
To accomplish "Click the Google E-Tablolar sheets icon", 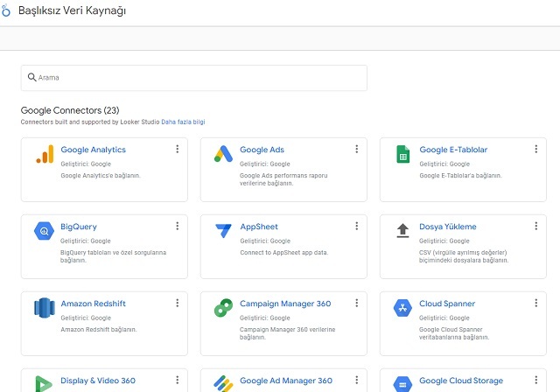I will (402, 154).
